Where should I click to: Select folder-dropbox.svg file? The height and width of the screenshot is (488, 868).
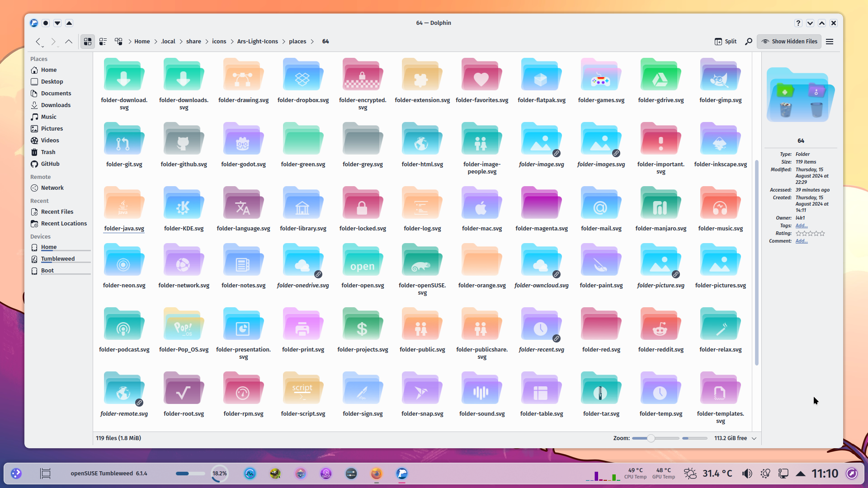[x=303, y=81]
